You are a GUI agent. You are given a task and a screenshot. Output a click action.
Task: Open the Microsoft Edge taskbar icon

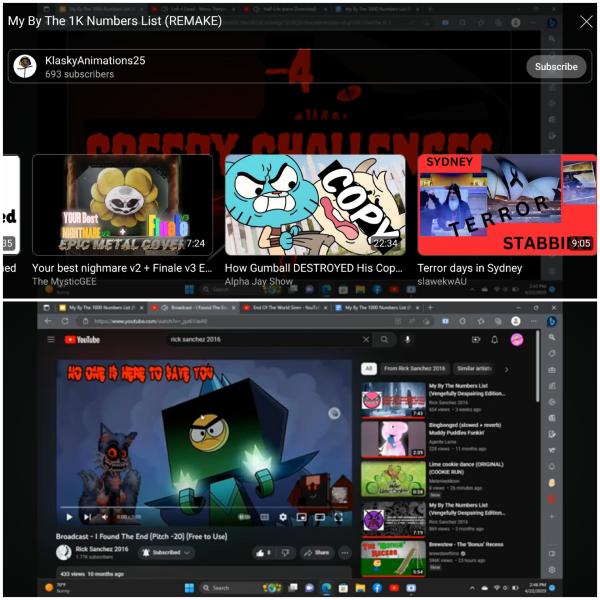[326, 587]
